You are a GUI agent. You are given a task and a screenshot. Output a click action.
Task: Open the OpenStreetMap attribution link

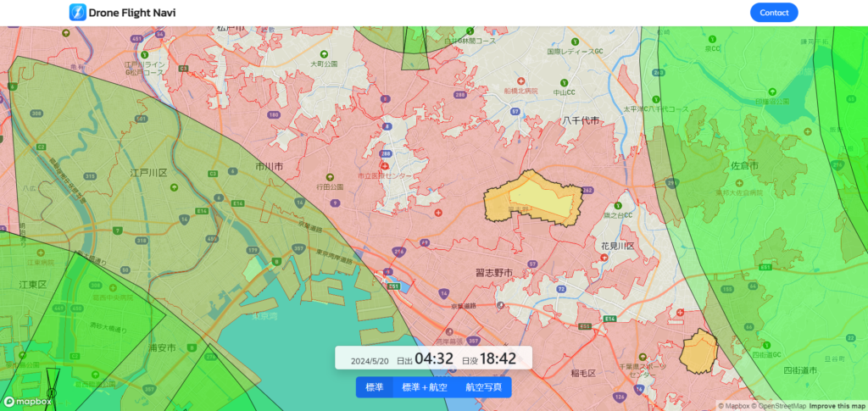(780, 406)
